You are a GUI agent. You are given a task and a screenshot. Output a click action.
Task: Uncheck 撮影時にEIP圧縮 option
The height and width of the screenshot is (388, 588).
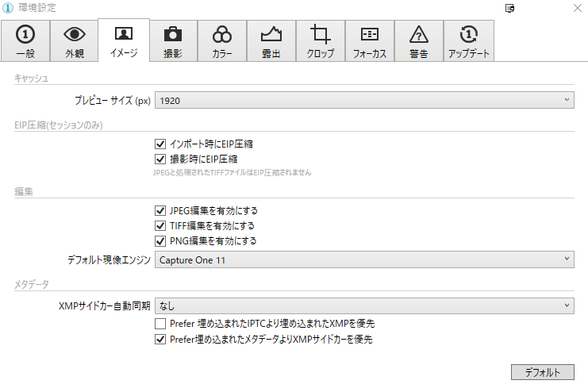coord(161,159)
